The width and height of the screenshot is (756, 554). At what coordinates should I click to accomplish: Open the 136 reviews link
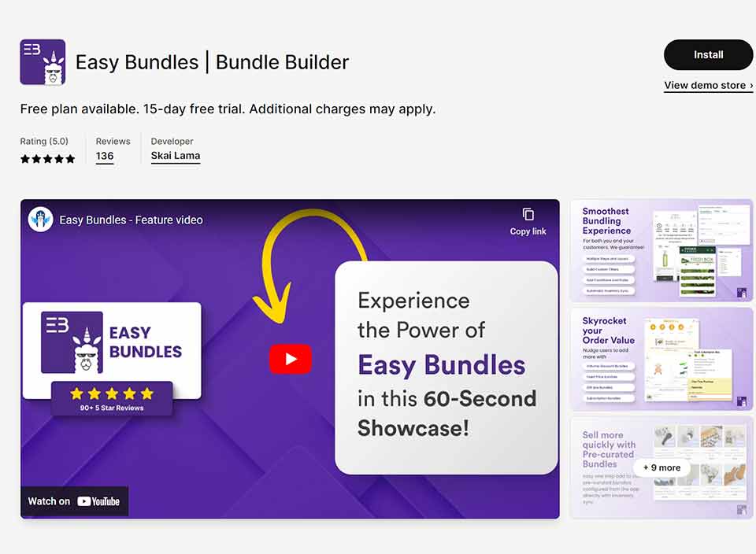(105, 156)
